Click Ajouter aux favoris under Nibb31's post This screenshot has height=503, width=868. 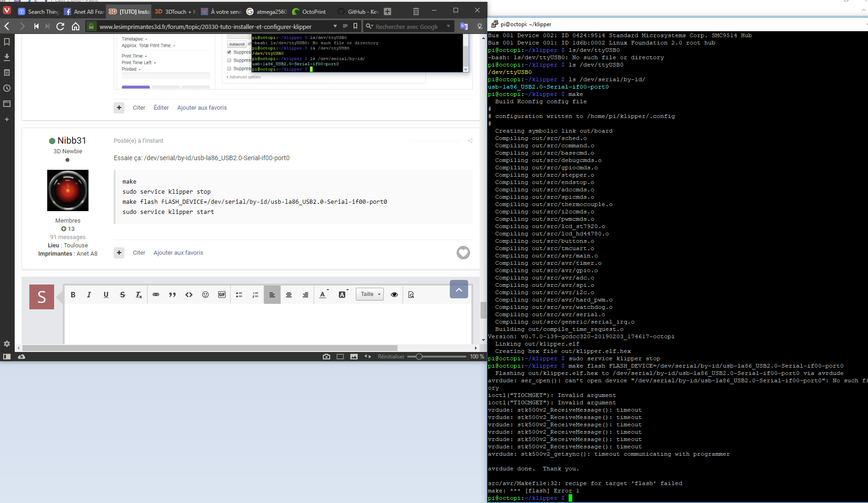click(178, 253)
